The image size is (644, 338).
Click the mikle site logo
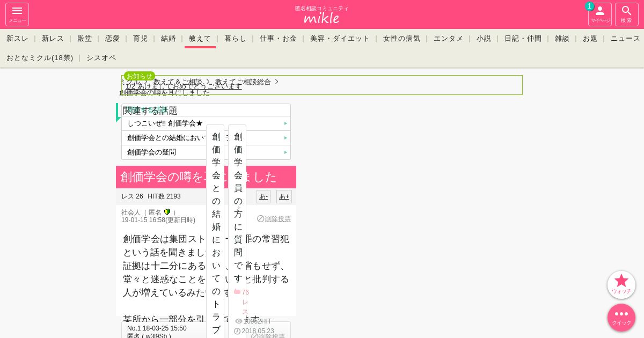(321, 18)
